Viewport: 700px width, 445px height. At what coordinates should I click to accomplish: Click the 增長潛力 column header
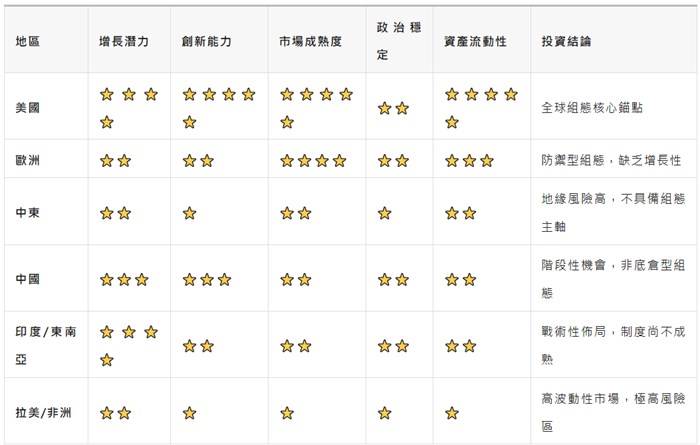tap(124, 42)
